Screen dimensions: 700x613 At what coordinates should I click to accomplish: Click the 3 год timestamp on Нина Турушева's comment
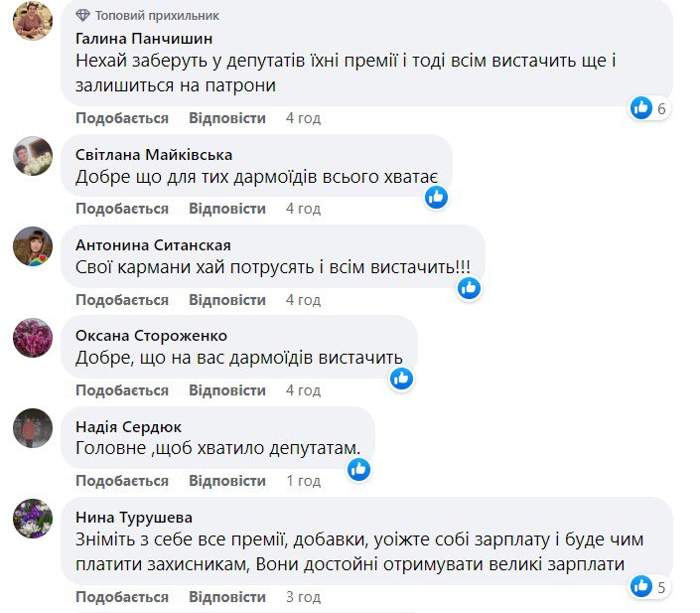[x=303, y=597]
